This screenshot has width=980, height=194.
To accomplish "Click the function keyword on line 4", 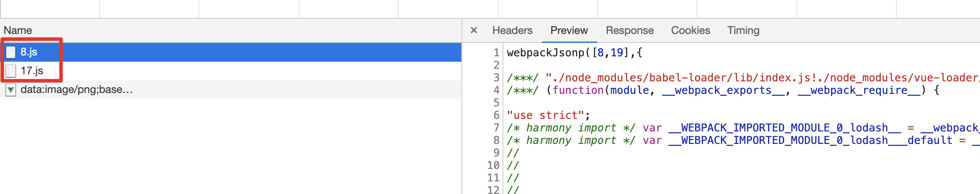I will coord(578,90).
